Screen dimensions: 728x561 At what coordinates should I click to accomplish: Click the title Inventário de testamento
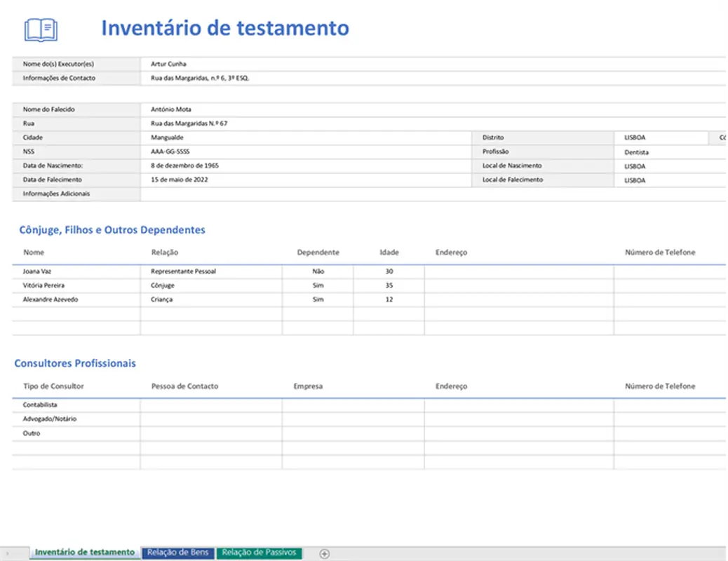226,28
